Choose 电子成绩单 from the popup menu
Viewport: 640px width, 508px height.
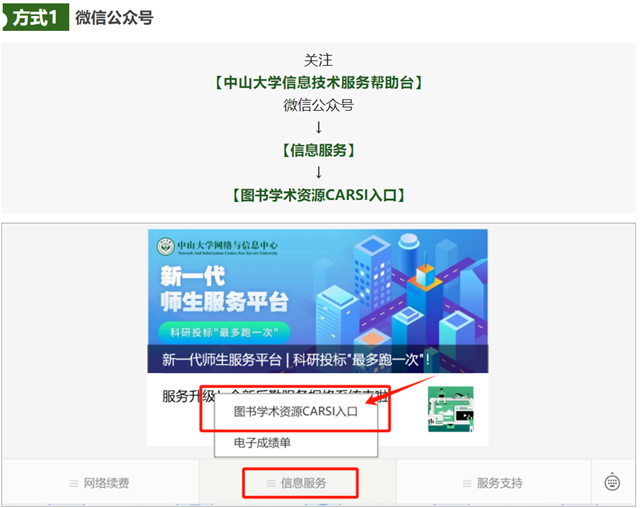261,442
